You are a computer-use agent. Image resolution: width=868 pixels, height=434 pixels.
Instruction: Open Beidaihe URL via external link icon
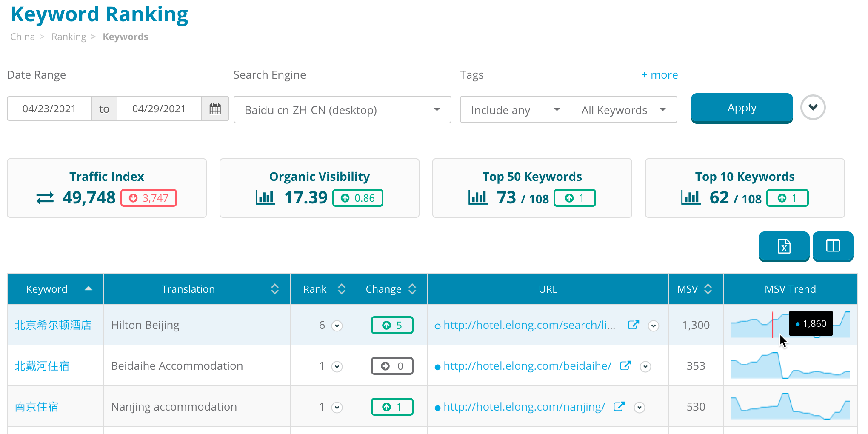tap(625, 365)
